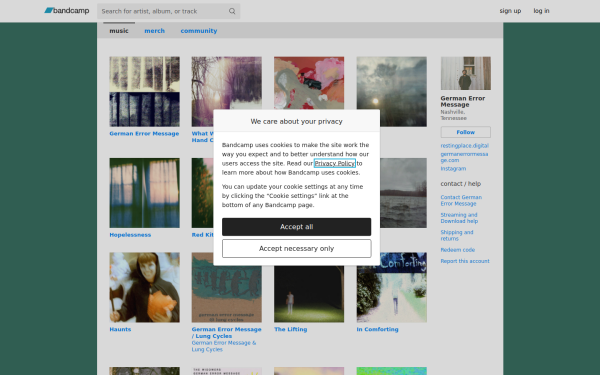Switch to the merch tab
The width and height of the screenshot is (600, 375).
click(154, 31)
